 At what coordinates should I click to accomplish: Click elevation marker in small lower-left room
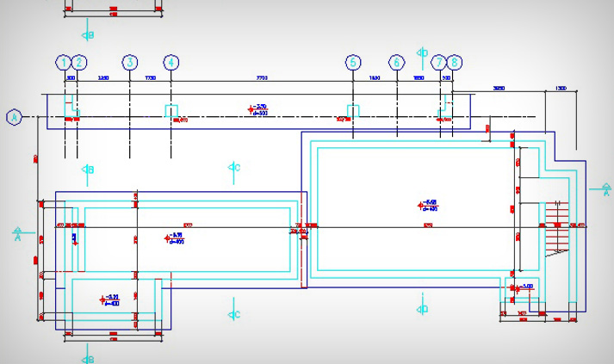[109, 300]
